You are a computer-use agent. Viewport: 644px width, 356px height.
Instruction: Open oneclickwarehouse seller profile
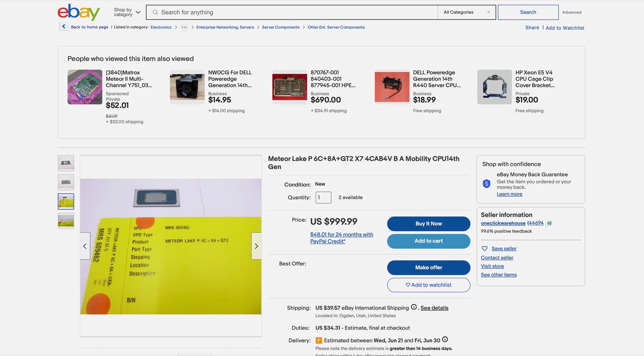pyautogui.click(x=503, y=223)
